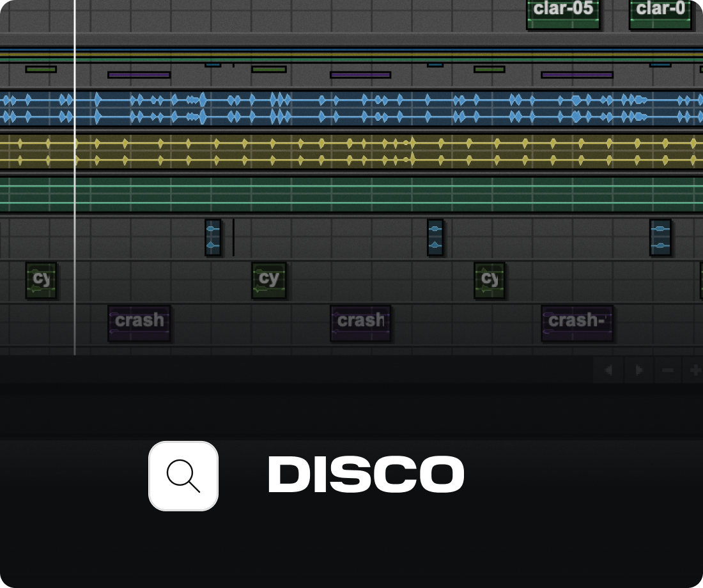Select the last cy cymbal clip
This screenshot has height=588, width=703.
tap(490, 278)
